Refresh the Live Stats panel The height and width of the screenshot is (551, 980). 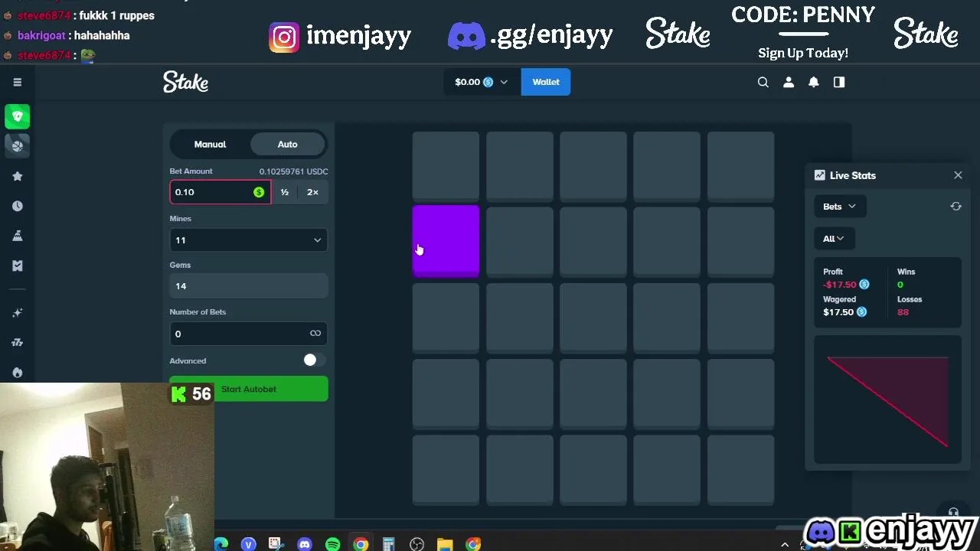pyautogui.click(x=955, y=207)
